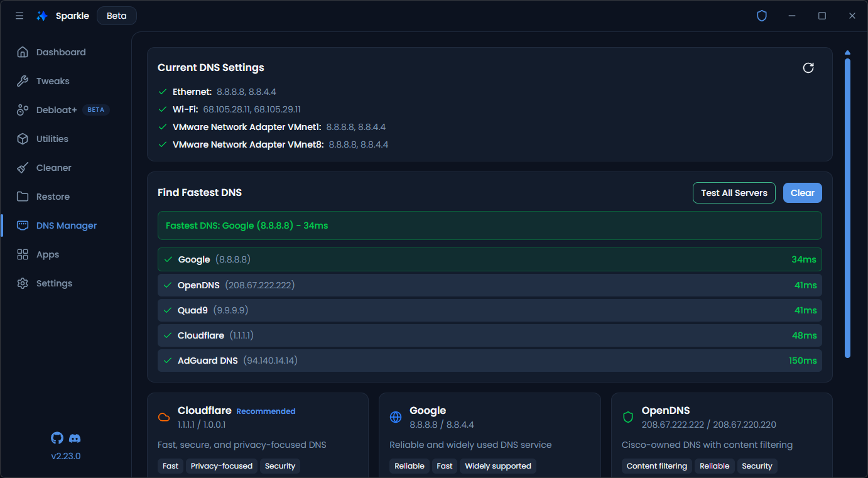Open the hamburger menu icon

click(19, 16)
